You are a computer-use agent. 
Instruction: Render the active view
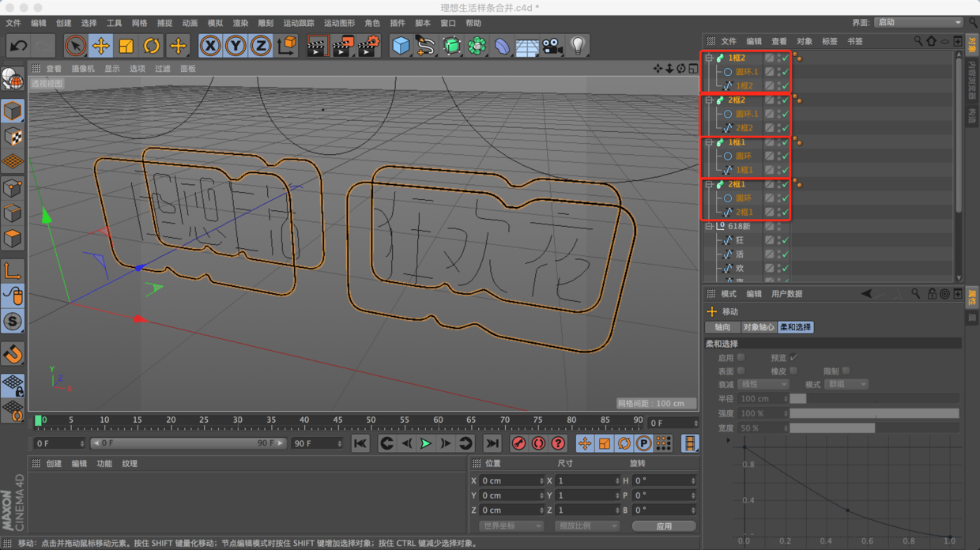317,46
